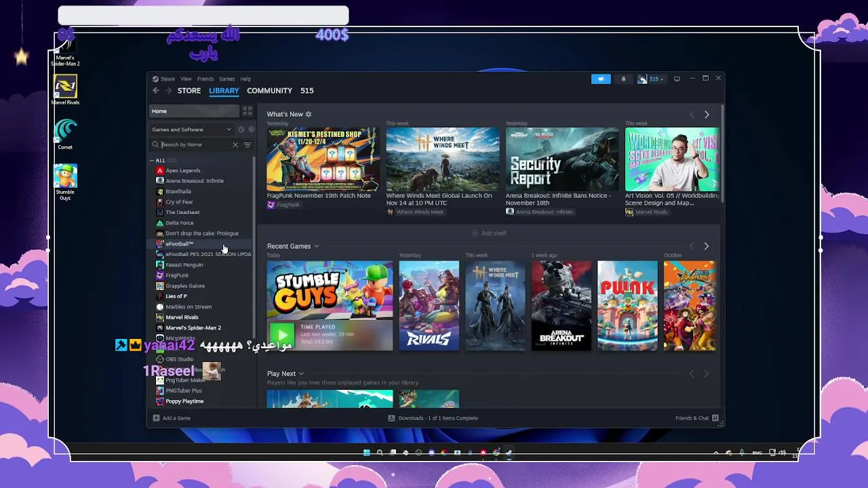Open the View menu
868x488 pixels.
point(186,79)
